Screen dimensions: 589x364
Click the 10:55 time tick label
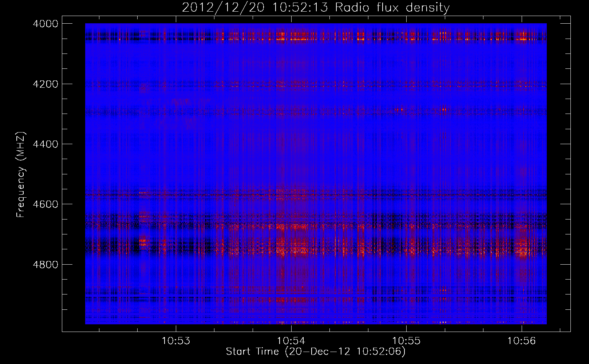(x=407, y=341)
